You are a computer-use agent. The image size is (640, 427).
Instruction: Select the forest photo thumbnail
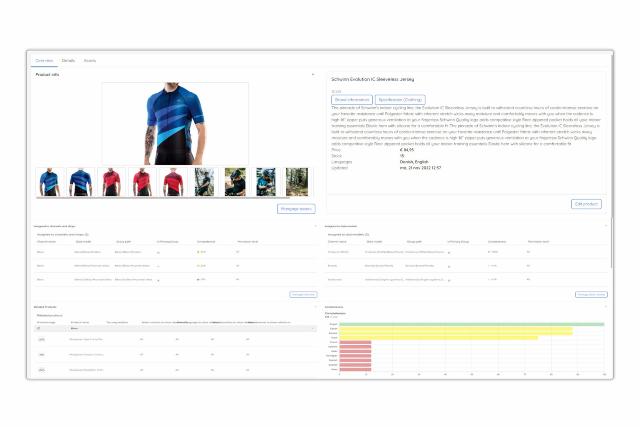[x=298, y=181]
